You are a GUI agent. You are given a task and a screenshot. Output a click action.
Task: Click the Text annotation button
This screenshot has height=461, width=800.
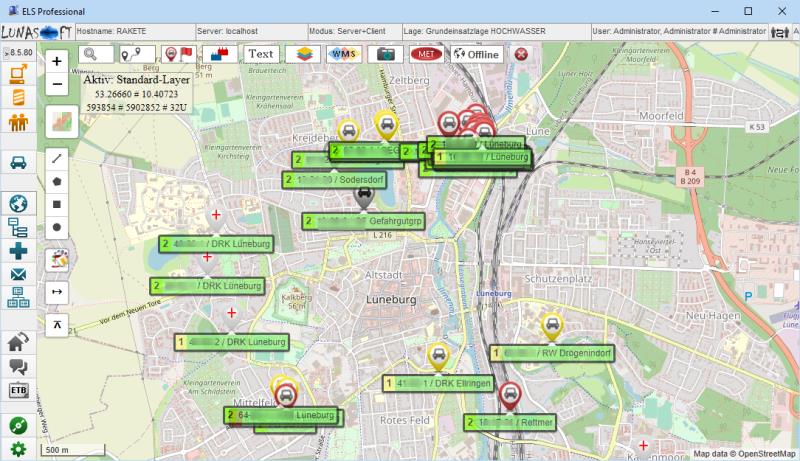pos(260,54)
